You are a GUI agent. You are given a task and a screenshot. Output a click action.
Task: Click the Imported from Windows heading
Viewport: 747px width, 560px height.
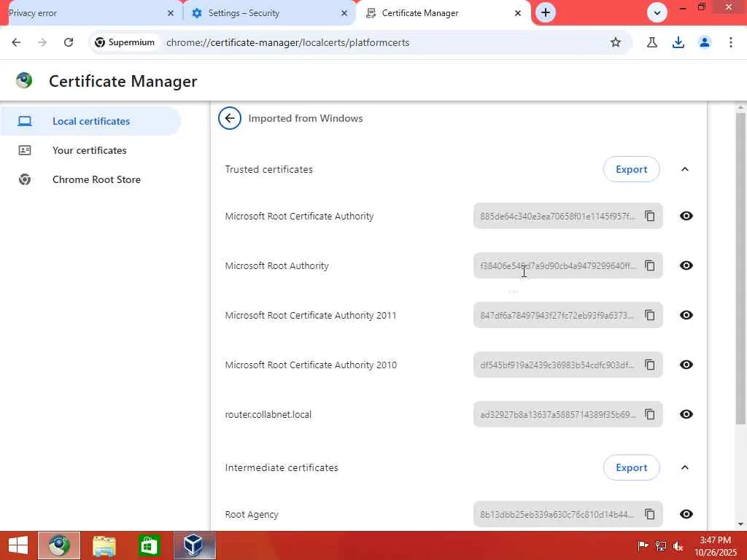306,118
